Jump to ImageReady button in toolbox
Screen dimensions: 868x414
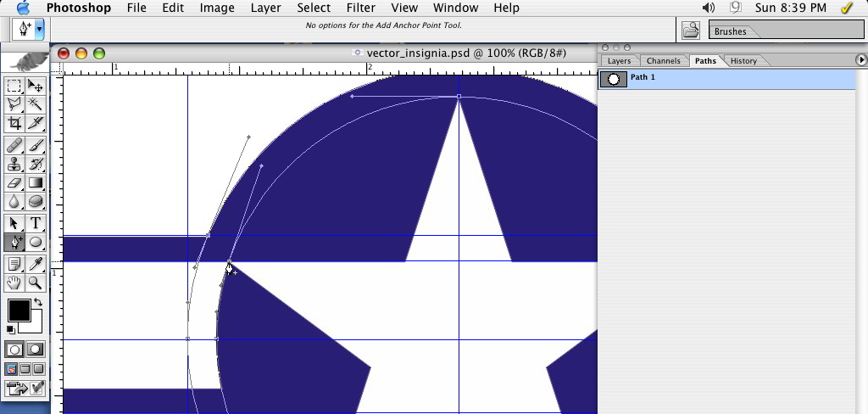25,388
